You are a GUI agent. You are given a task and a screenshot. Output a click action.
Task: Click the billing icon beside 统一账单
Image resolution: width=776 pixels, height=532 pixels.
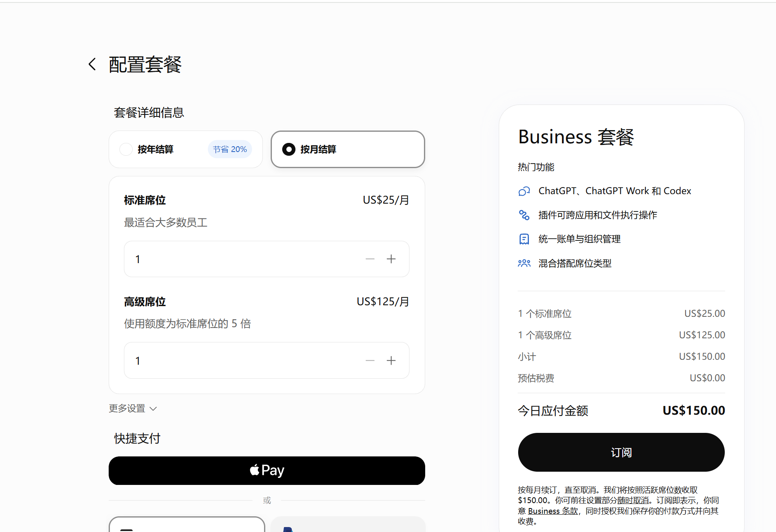[524, 239]
